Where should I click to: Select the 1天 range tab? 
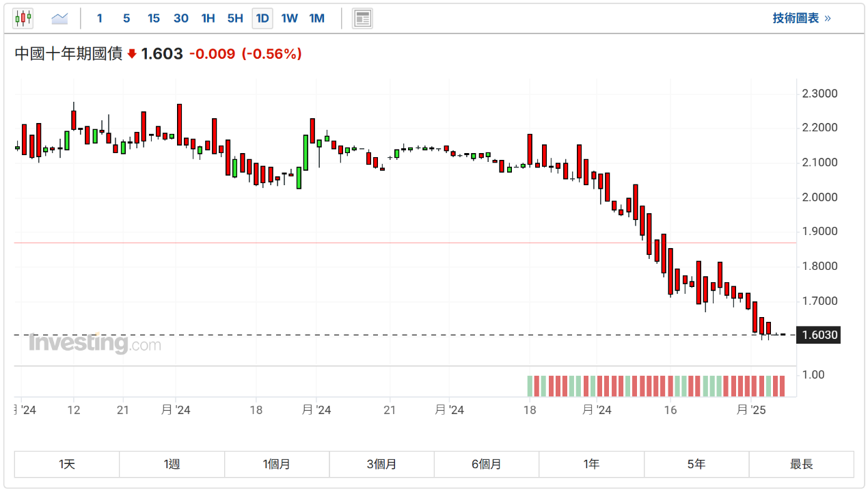pyautogui.click(x=67, y=465)
